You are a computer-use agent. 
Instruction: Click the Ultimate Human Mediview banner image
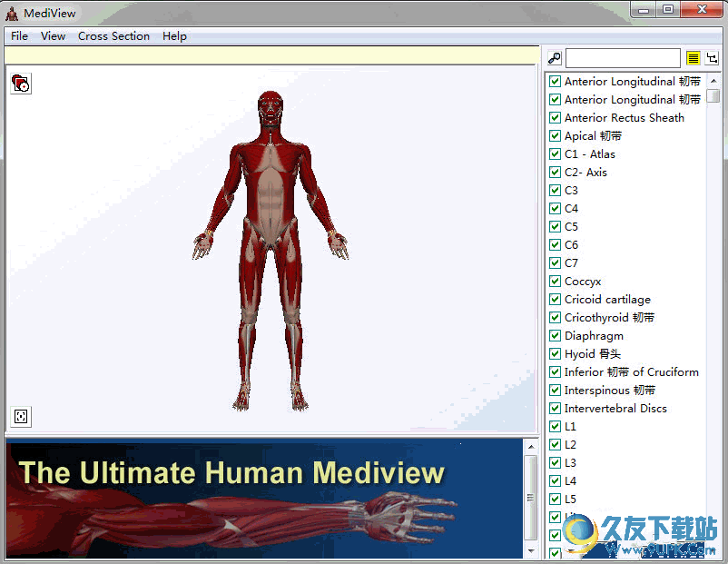265,499
